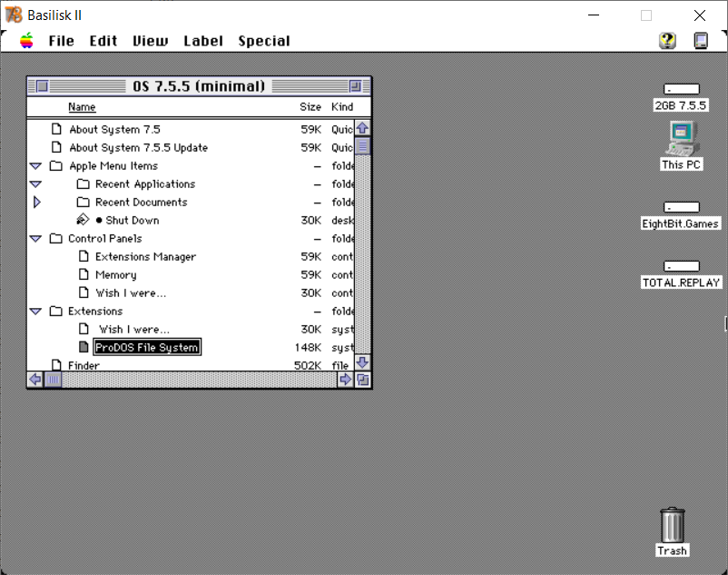This screenshot has width=728, height=575.
Task: Click About System 7.5.5 Update document icon
Action: [x=56, y=147]
